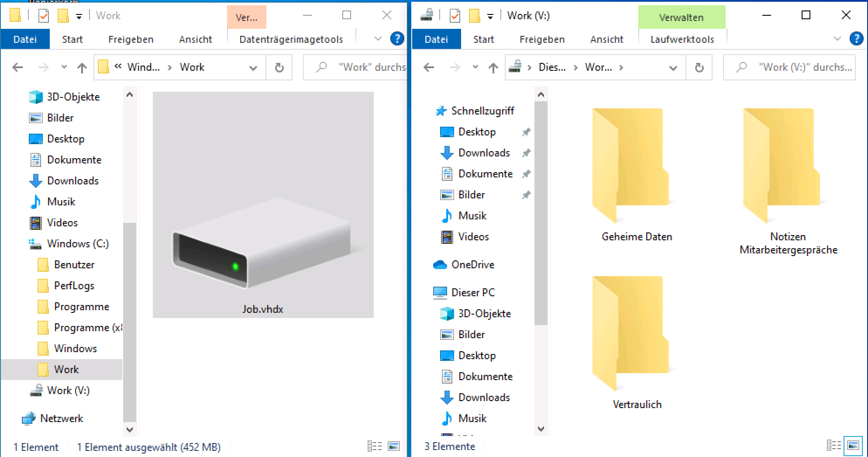The height and width of the screenshot is (457, 868).
Task: Open Netzwerk in left window navigation pane
Action: pos(62,419)
